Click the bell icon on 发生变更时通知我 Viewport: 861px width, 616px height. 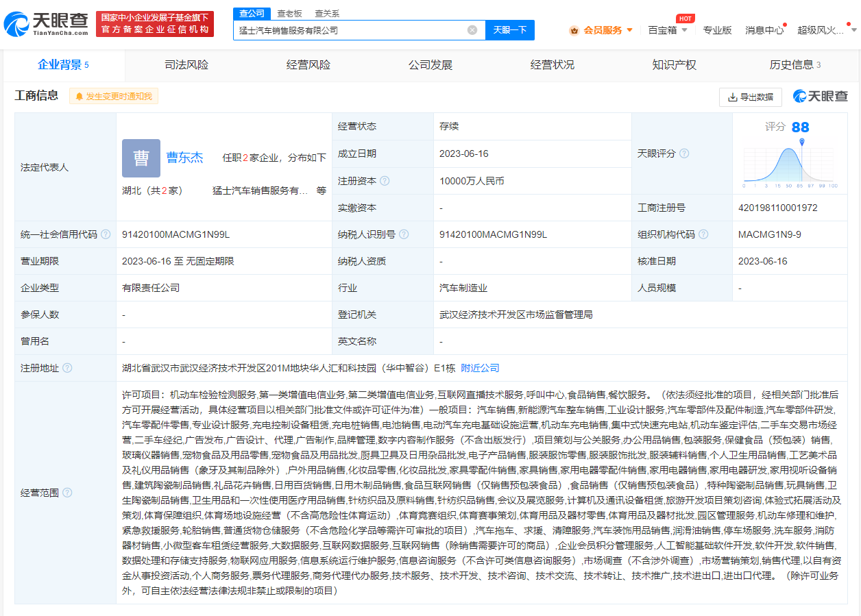[80, 97]
